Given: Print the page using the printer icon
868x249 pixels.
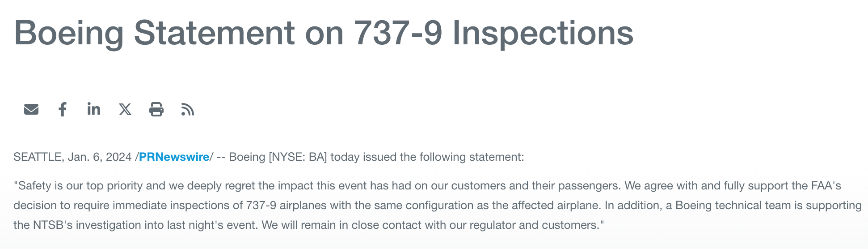Looking at the screenshot, I should [156, 109].
